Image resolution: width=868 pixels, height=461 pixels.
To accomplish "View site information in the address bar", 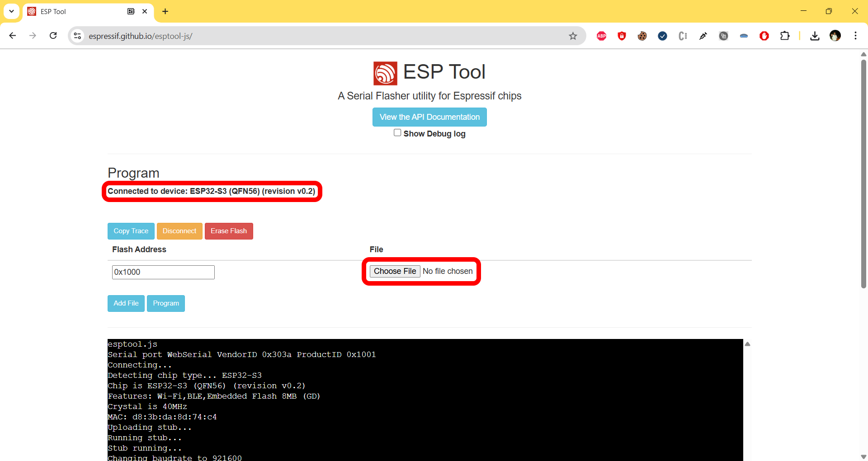I will (78, 36).
